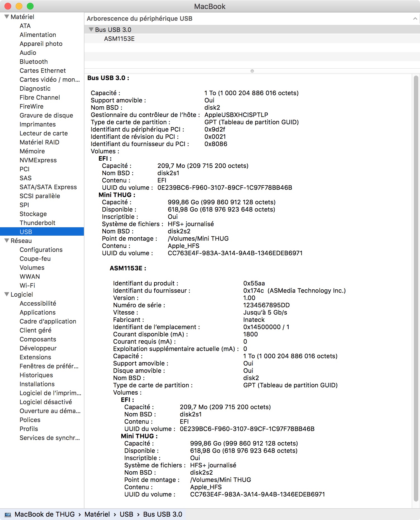Select Fibre Channel entry
The image size is (420, 520).
pyautogui.click(x=40, y=97)
